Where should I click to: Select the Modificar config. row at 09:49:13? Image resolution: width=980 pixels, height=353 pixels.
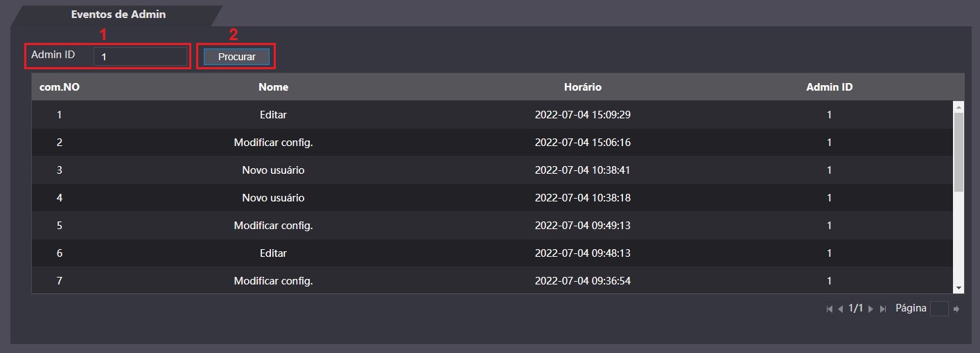pos(273,226)
